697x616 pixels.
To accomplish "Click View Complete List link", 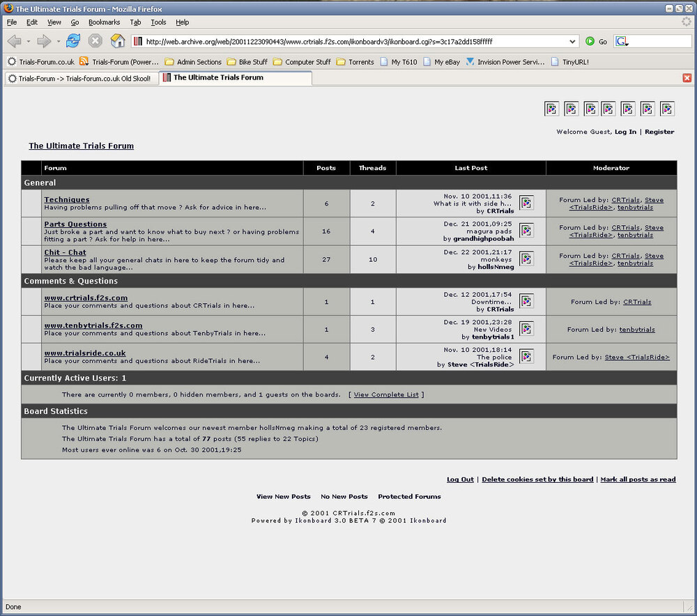I will tap(386, 394).
